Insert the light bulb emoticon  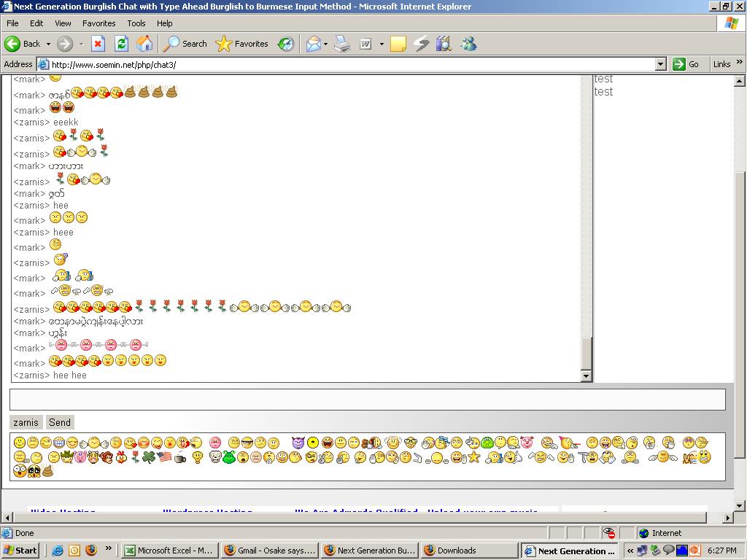pyautogui.click(x=198, y=458)
